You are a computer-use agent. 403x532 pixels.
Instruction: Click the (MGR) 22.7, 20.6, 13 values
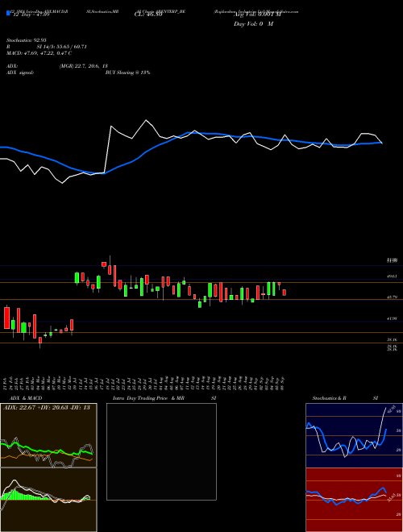(83, 66)
